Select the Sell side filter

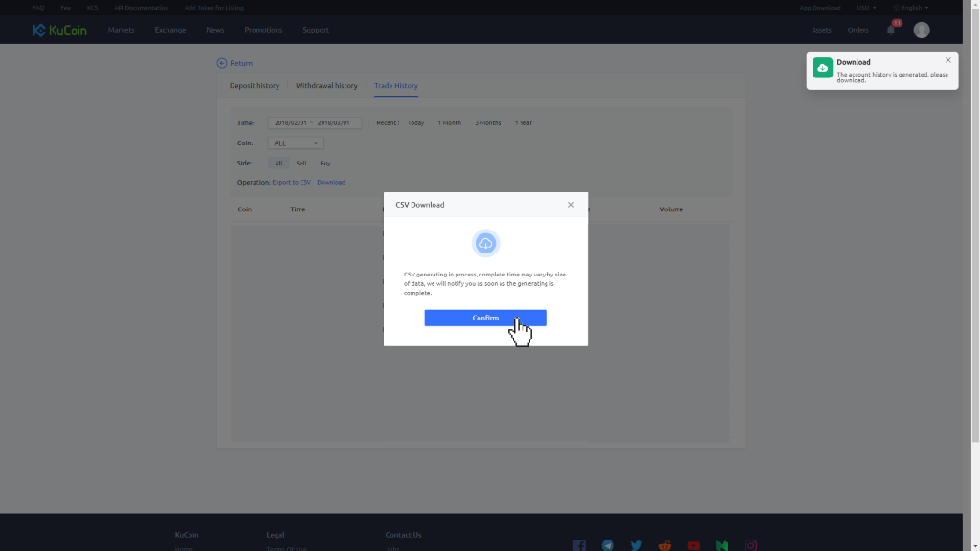tap(301, 164)
